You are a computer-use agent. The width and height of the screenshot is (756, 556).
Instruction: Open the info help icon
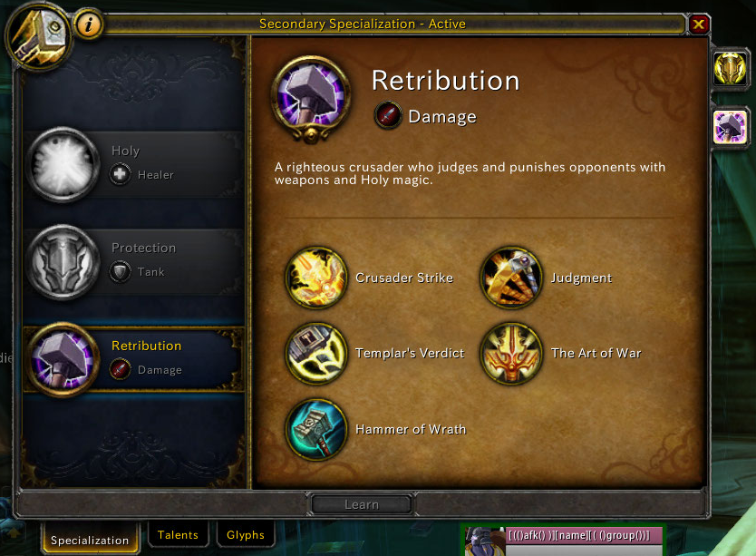88,24
